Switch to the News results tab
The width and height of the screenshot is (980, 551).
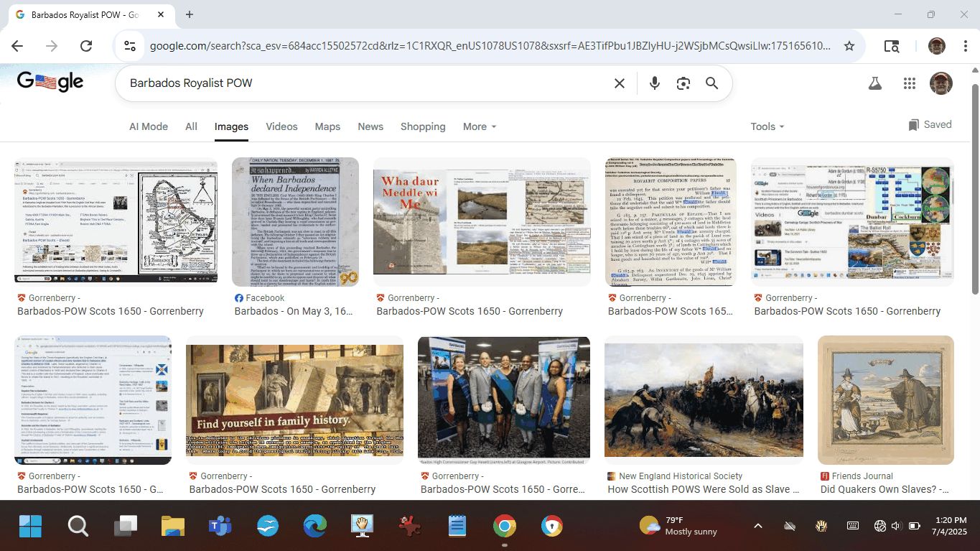click(x=370, y=126)
